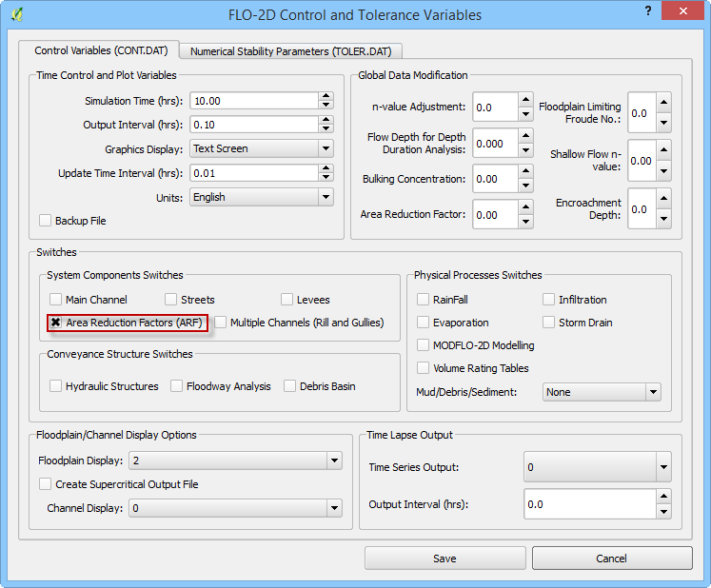This screenshot has width=711, height=588.
Task: Toggle the Infiltration checkbox
Action: tap(549, 300)
